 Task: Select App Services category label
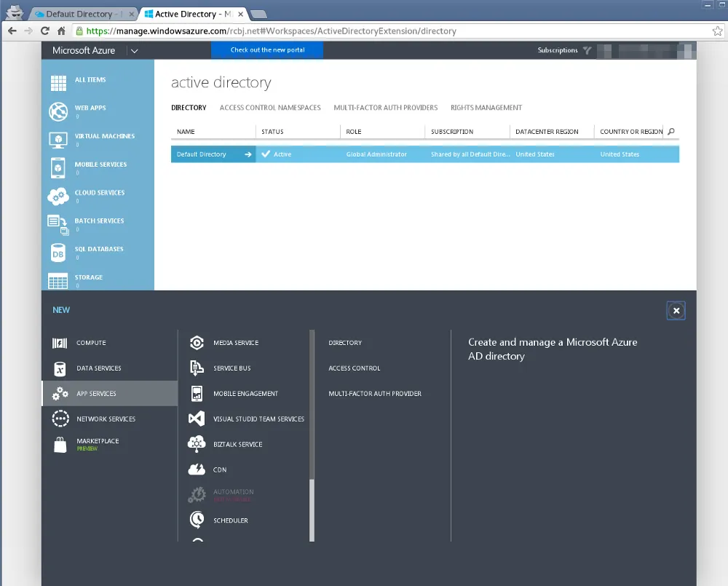click(96, 394)
